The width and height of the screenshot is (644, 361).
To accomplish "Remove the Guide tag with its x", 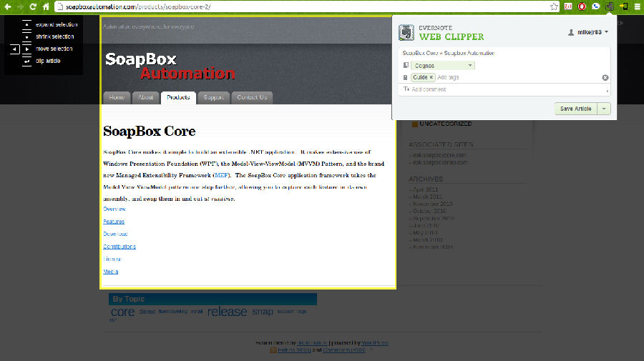I will [x=431, y=77].
